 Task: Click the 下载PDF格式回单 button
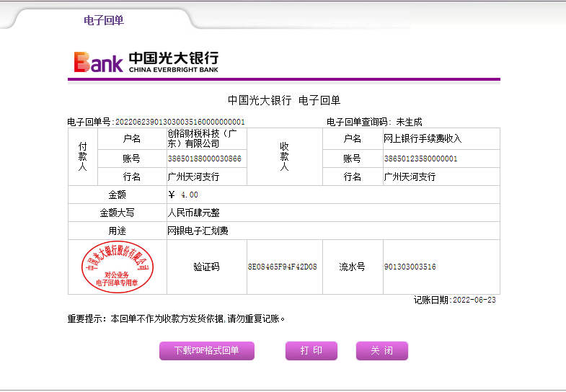point(206,351)
